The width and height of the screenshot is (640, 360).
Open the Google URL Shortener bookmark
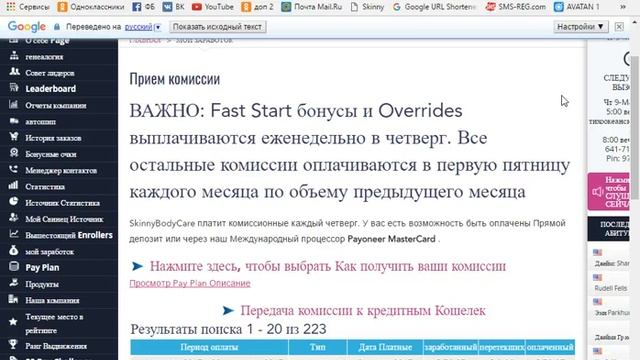pos(434,7)
